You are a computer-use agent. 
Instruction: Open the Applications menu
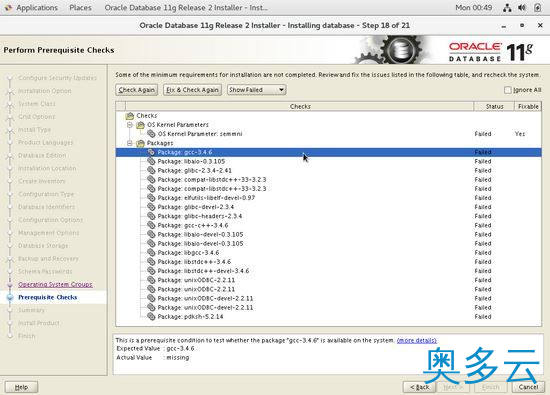[x=37, y=8]
